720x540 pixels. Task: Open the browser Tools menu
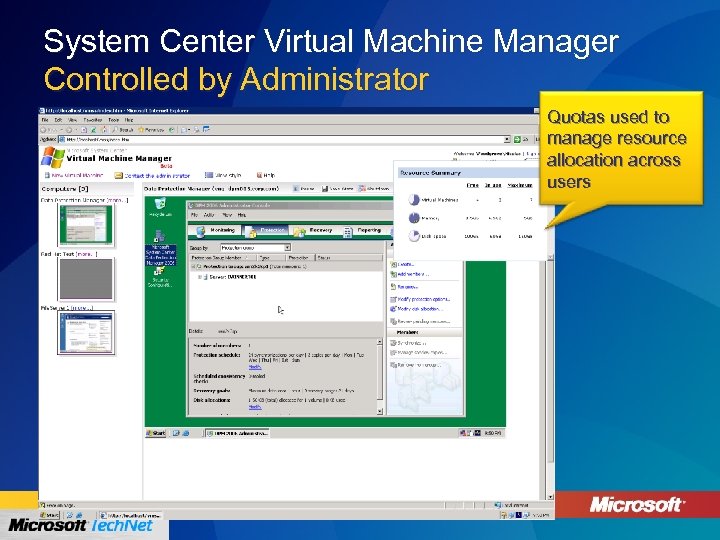pyautogui.click(x=113, y=120)
